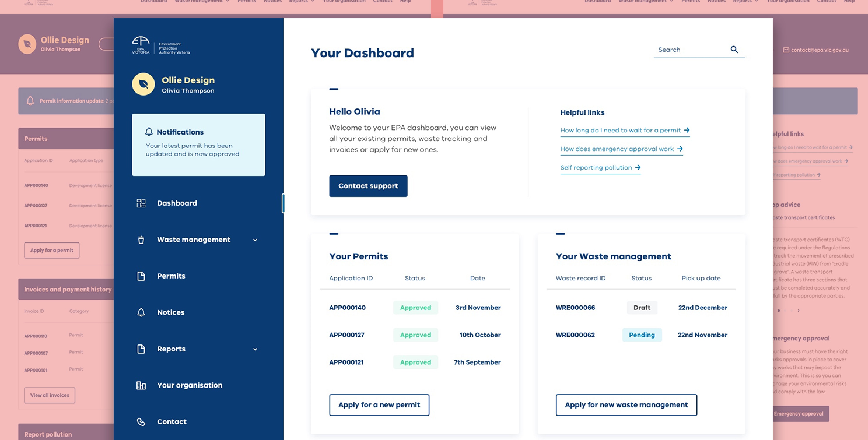
Task: Open How does emergency approval work link
Action: [x=621, y=149]
